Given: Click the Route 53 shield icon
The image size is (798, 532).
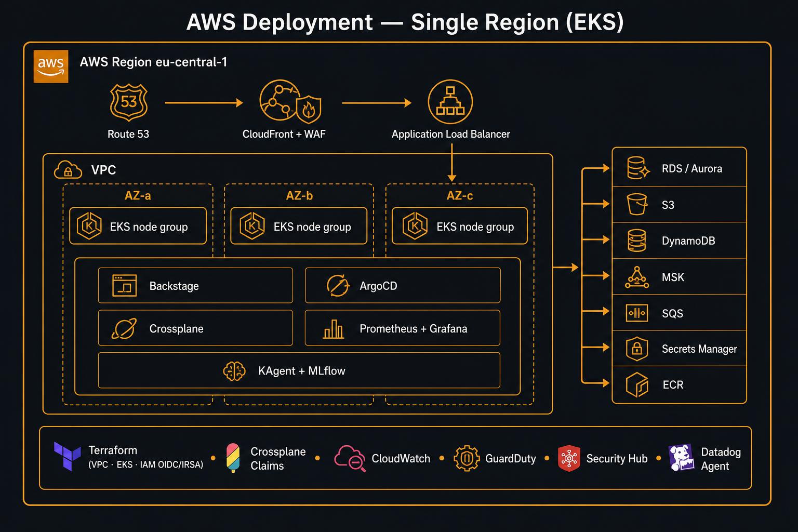Looking at the screenshot, I should point(129,102).
